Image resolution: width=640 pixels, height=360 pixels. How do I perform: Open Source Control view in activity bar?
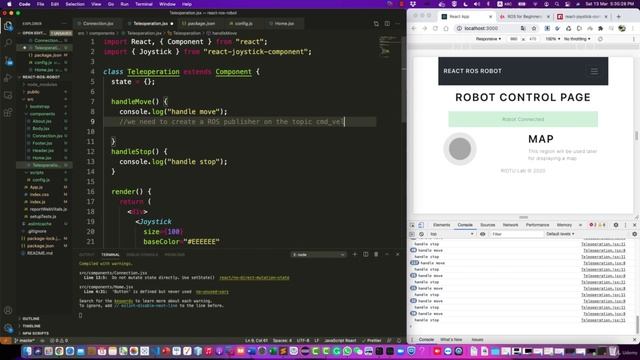(x=8, y=61)
